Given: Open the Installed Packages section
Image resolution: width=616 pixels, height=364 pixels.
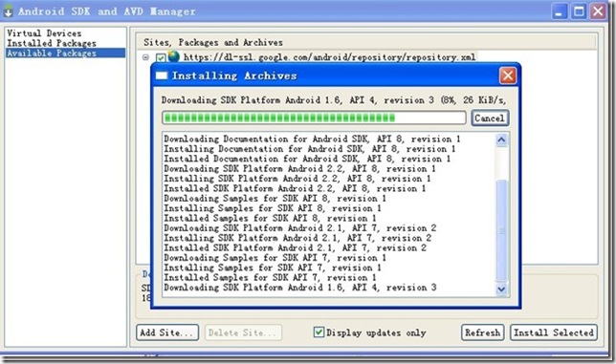Looking at the screenshot, I should click(x=52, y=43).
